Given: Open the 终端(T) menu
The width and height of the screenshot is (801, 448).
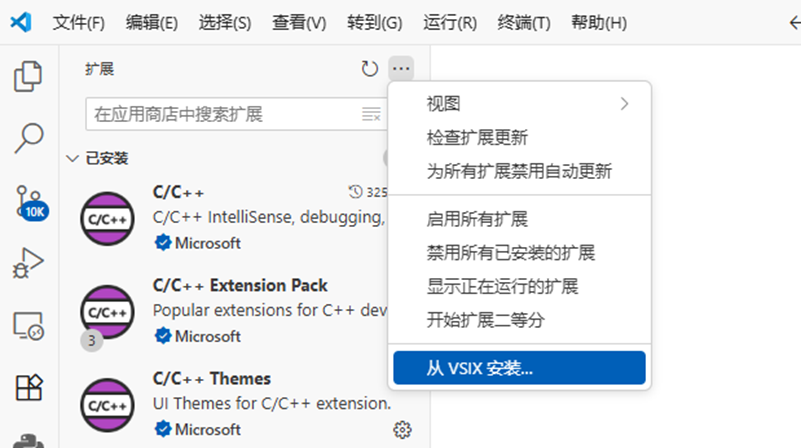Looking at the screenshot, I should (524, 22).
